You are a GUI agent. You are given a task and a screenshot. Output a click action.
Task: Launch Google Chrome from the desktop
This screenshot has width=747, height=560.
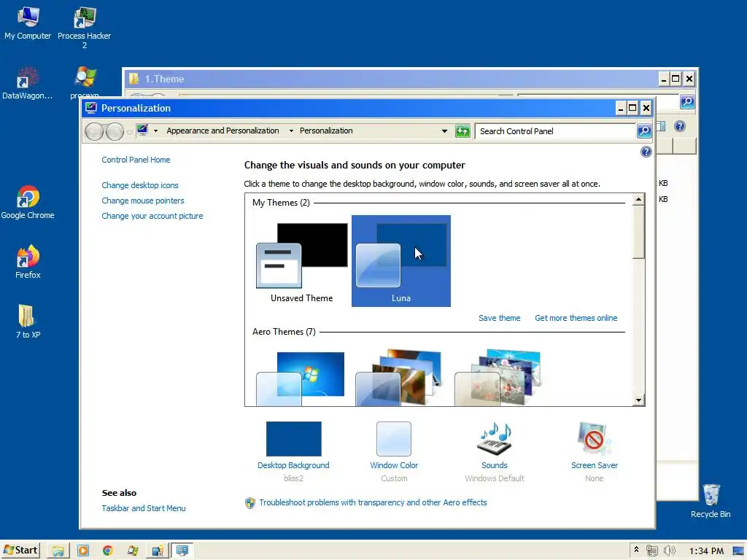[28, 203]
